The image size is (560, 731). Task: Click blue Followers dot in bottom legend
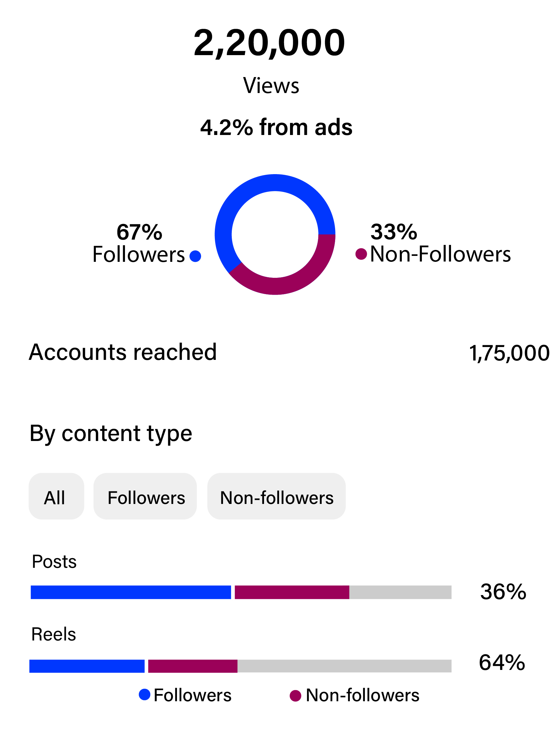[144, 695]
